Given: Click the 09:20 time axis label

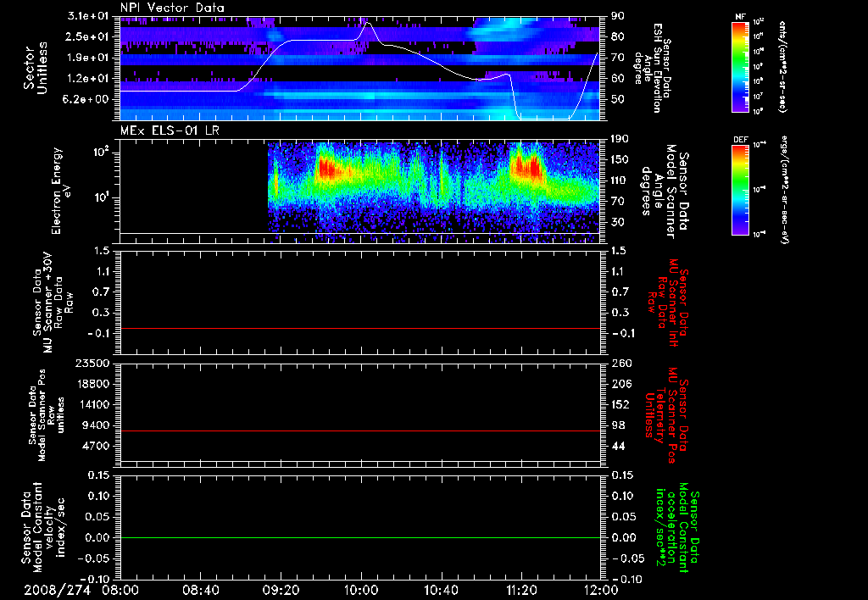Looking at the screenshot, I should pos(281,590).
